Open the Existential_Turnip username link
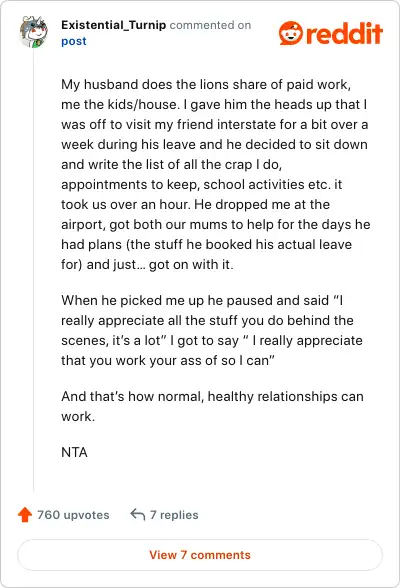The width and height of the screenshot is (400, 588). pyautogui.click(x=113, y=25)
